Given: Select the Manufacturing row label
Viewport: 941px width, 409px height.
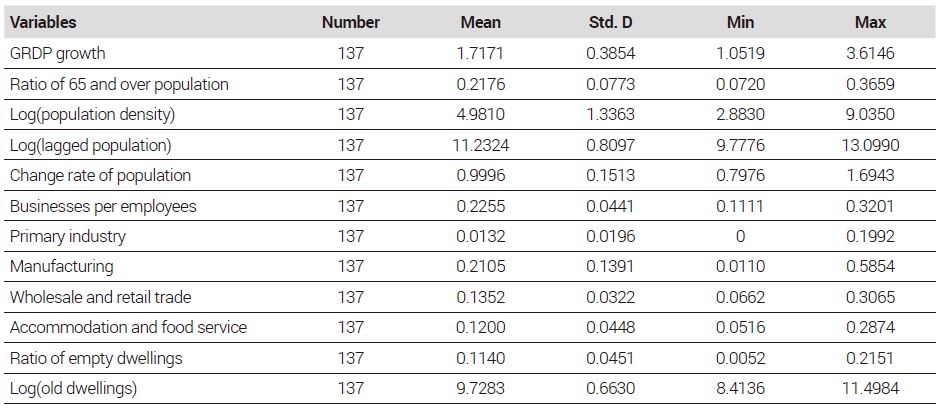Looking at the screenshot, I should 61,266.
